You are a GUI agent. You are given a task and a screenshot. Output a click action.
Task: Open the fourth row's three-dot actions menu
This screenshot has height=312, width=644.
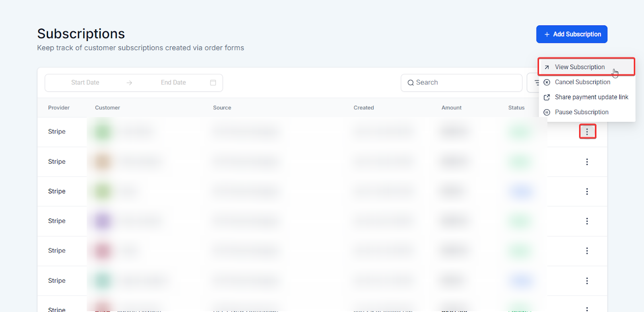pos(587,221)
